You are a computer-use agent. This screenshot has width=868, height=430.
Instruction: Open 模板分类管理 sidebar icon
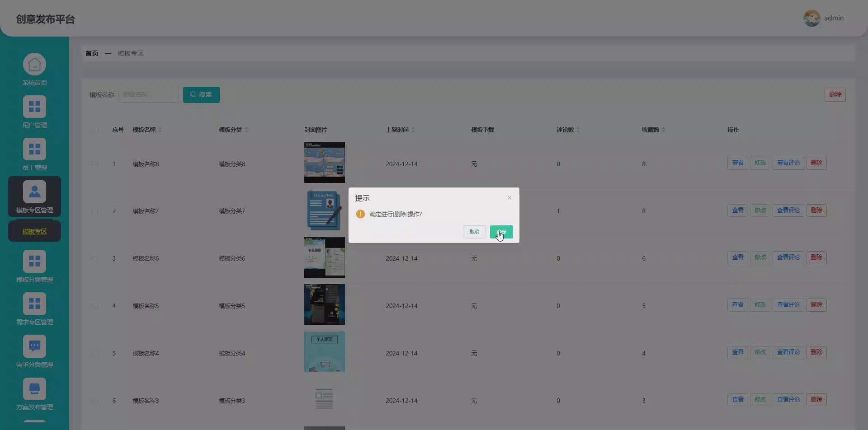pos(34,262)
